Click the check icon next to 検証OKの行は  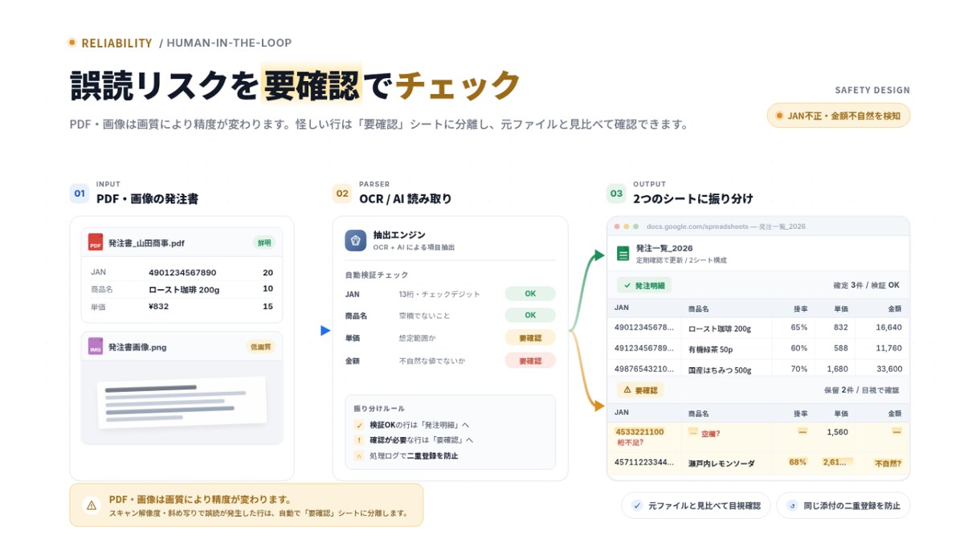359,425
